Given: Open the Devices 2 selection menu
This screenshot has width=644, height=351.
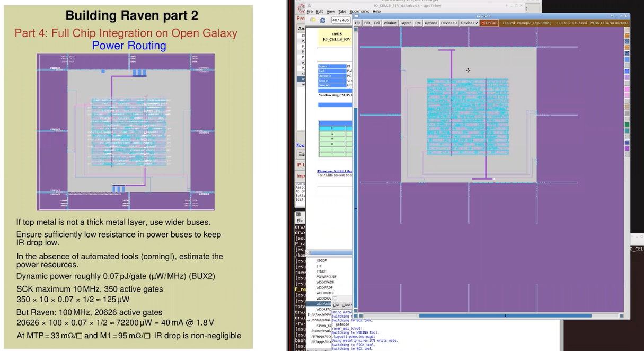Looking at the screenshot, I should [469, 23].
